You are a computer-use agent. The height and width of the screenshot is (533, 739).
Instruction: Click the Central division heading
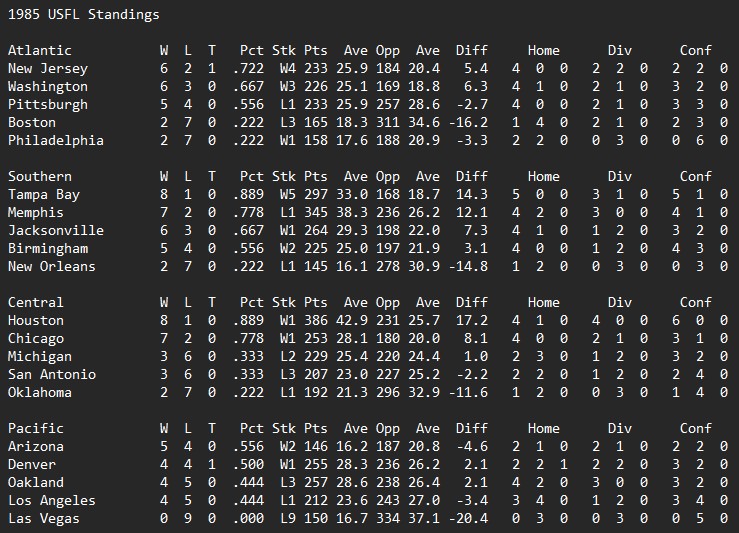click(x=35, y=302)
